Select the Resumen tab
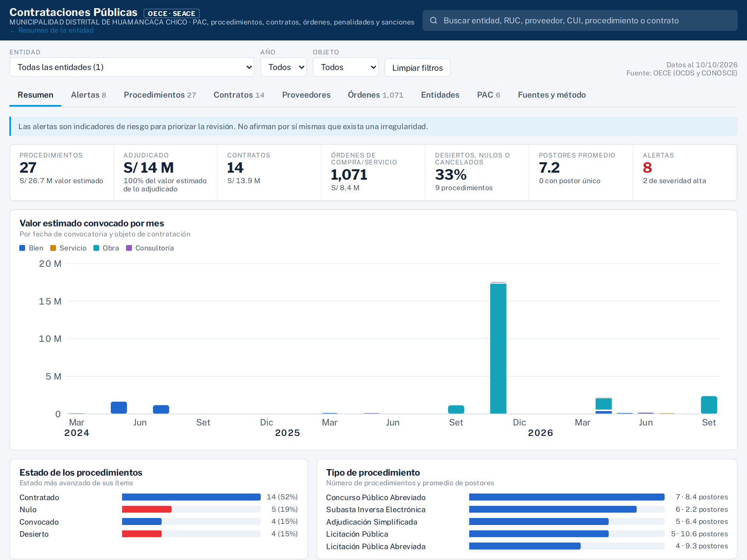The image size is (747, 560). pos(35,95)
